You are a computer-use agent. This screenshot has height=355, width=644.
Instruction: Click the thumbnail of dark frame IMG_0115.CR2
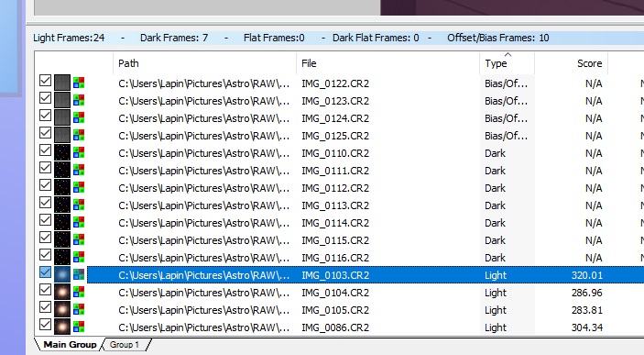pos(62,239)
